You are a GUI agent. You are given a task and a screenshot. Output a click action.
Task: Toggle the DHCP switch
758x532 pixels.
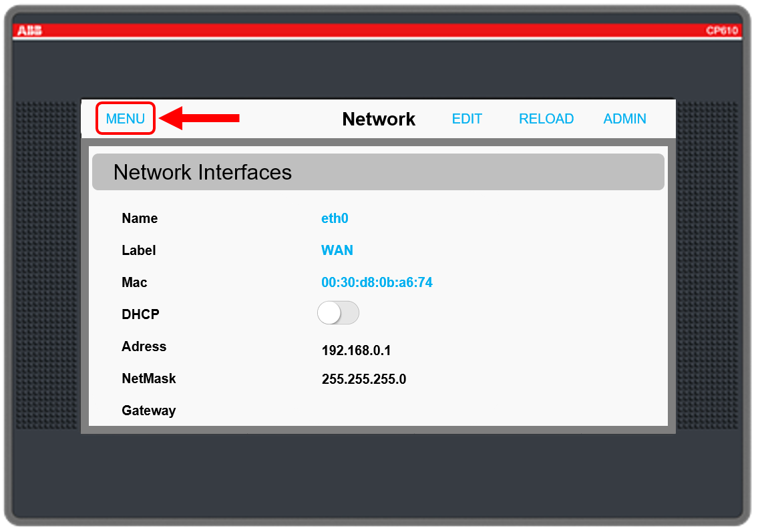338,313
